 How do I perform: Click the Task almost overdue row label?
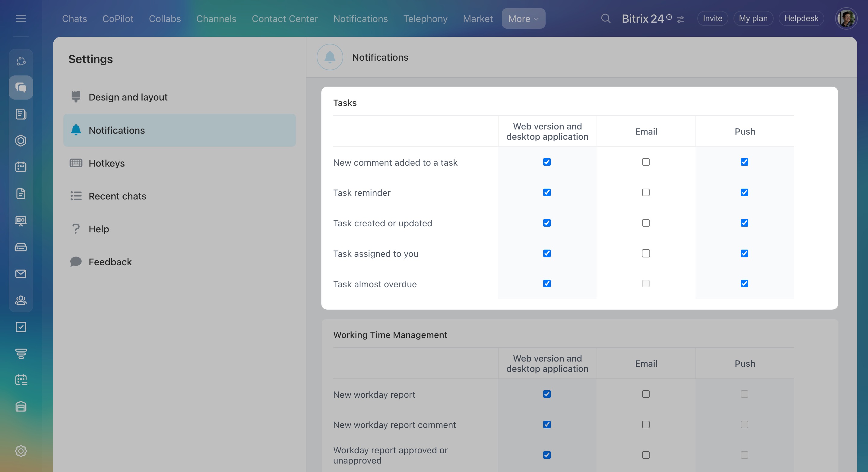coord(375,284)
